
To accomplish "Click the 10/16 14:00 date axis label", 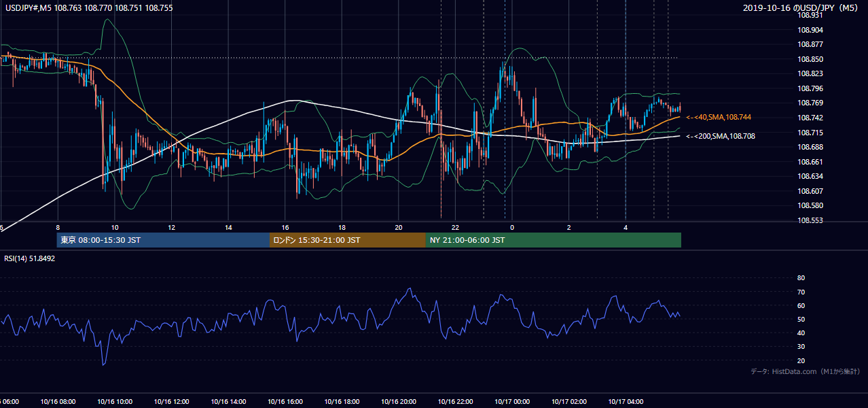I will (x=228, y=402).
